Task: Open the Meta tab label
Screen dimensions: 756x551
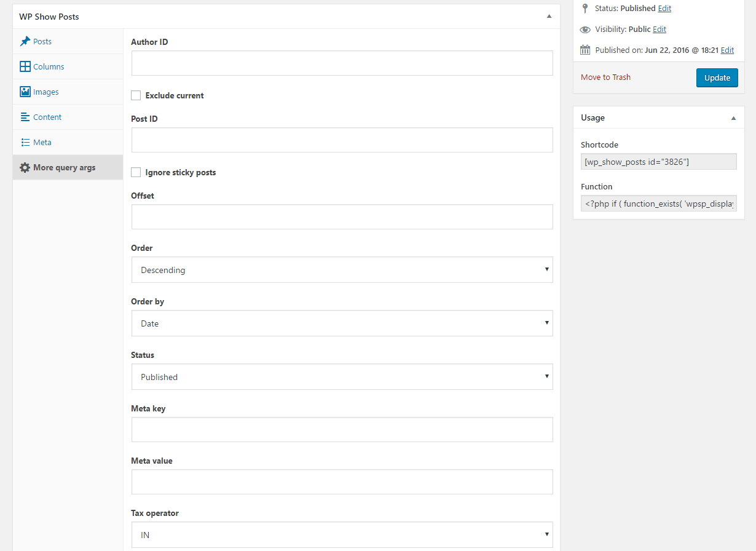Action: [42, 142]
